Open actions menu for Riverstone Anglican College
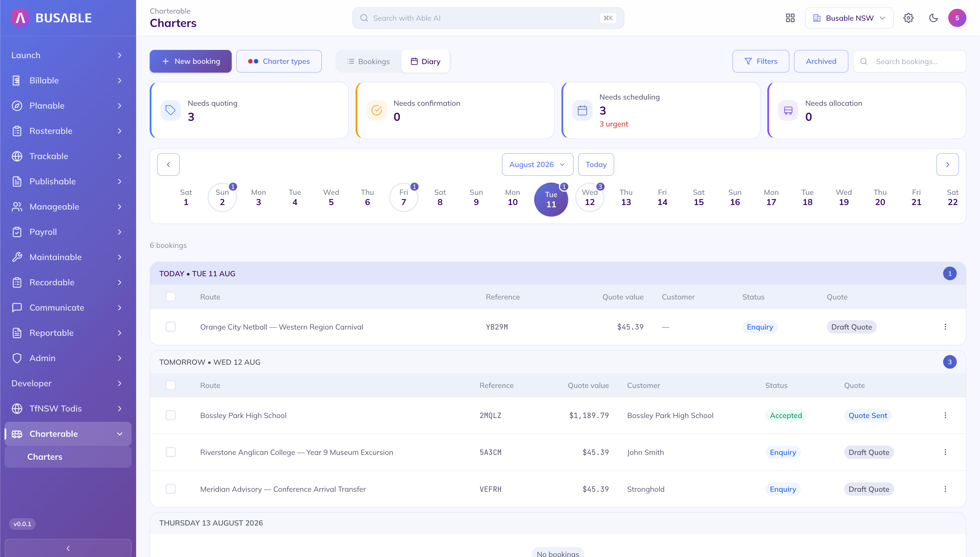The height and width of the screenshot is (557, 980). [x=945, y=452]
